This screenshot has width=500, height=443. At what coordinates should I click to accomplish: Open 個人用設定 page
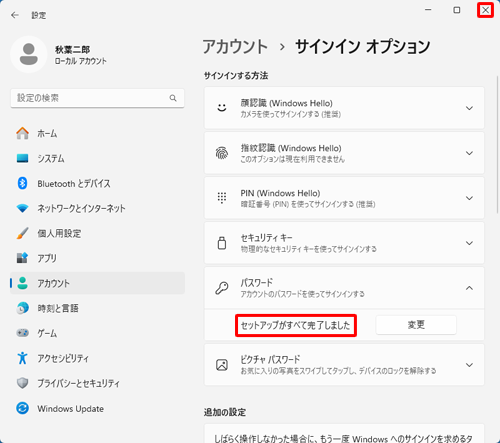point(97,233)
